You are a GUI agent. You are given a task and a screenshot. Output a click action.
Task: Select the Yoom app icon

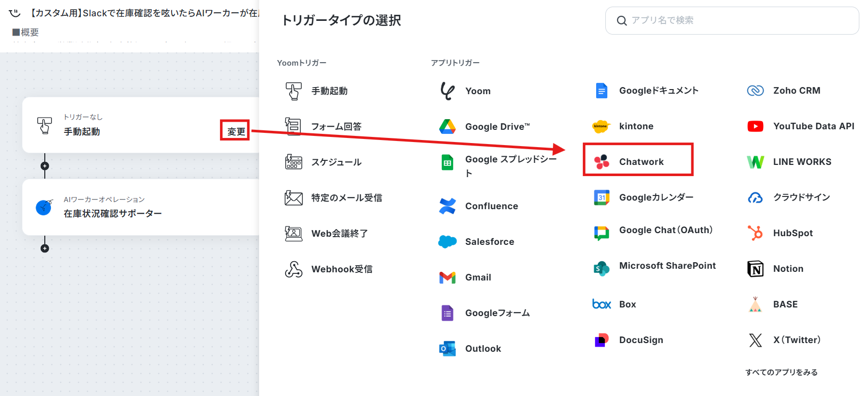tap(447, 91)
